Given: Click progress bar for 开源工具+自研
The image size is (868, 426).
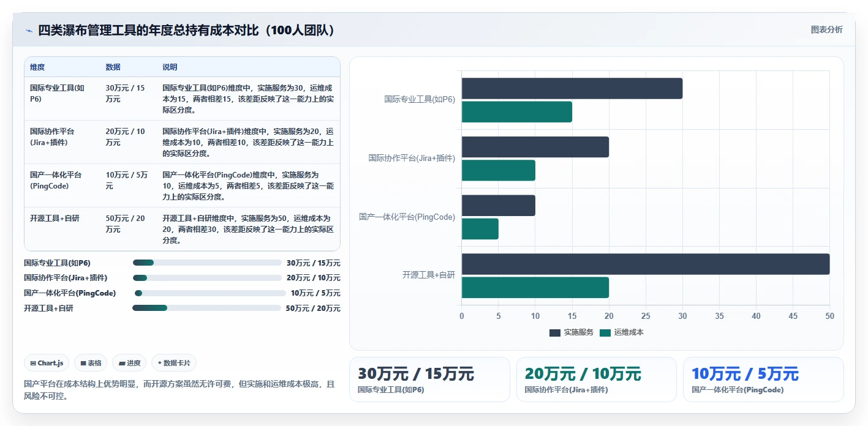Looking at the screenshot, I should coord(206,308).
